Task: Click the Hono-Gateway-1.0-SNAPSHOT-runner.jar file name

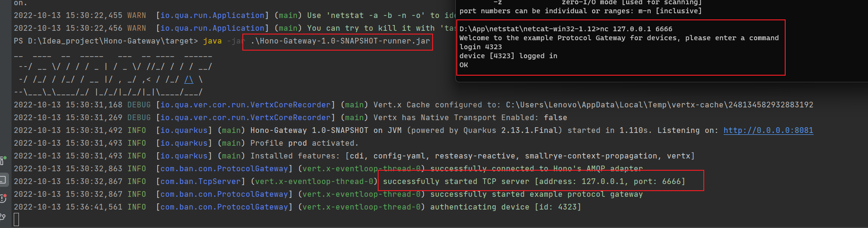Action: click(x=340, y=41)
